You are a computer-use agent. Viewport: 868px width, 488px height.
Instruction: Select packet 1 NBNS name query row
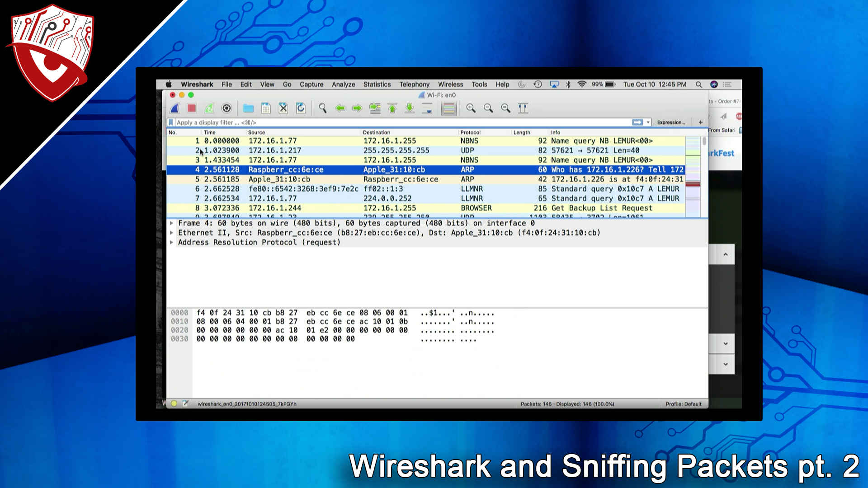tap(426, 141)
